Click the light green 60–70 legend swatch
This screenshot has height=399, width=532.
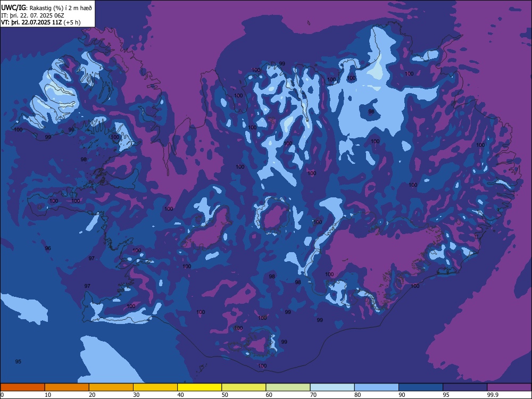[288, 387]
